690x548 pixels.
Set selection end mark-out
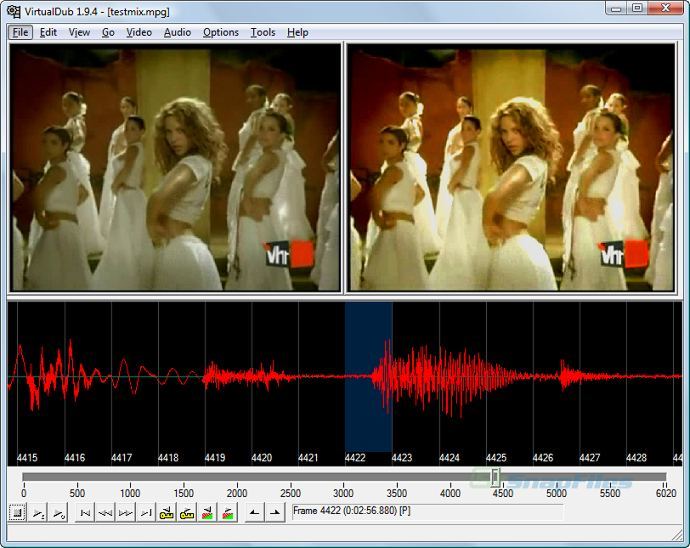click(x=275, y=513)
